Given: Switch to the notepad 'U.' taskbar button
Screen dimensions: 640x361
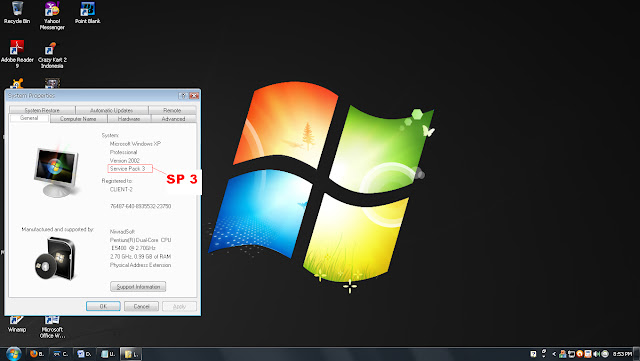Looking at the screenshot, I should [x=108, y=354].
